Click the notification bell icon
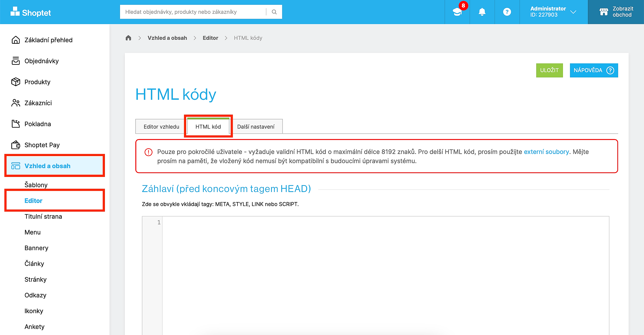Viewport: 644px width, 335px height. coord(482,12)
